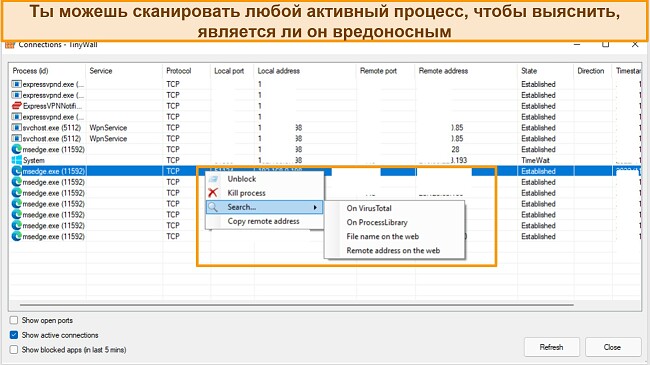Uncheck Show active connections
The image size is (650, 365).
pyautogui.click(x=14, y=335)
